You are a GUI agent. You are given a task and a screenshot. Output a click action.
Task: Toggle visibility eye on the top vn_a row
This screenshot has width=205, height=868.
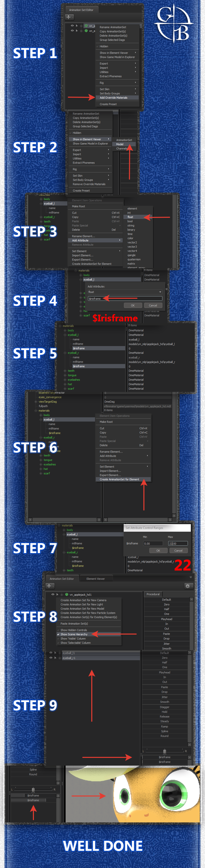72,26
